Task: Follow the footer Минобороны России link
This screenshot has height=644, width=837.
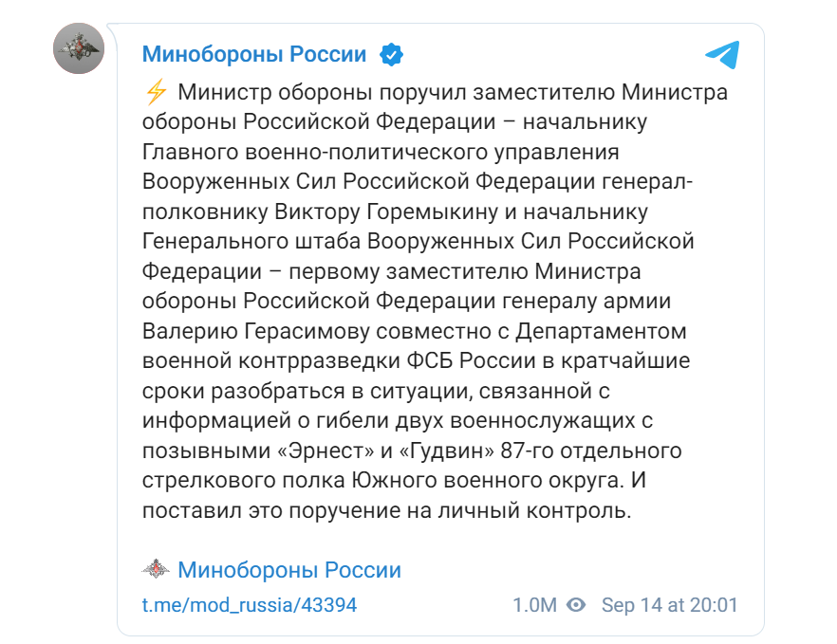Action: 289,570
